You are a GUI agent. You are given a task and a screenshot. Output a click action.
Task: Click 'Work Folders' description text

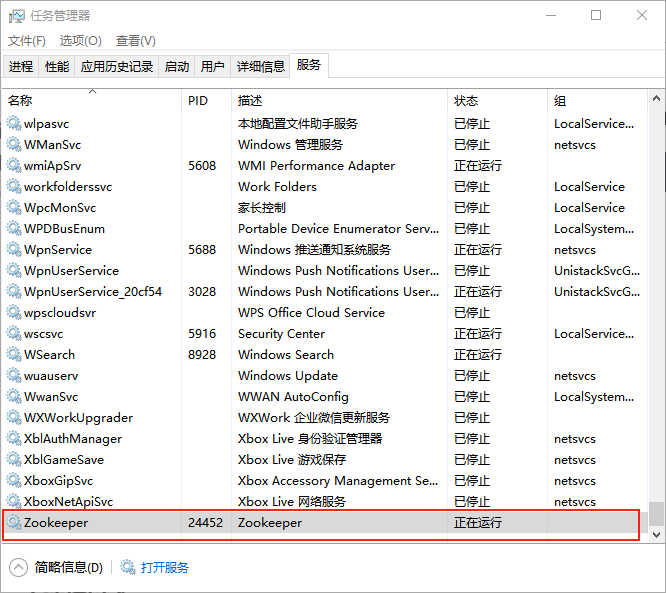coord(277,186)
